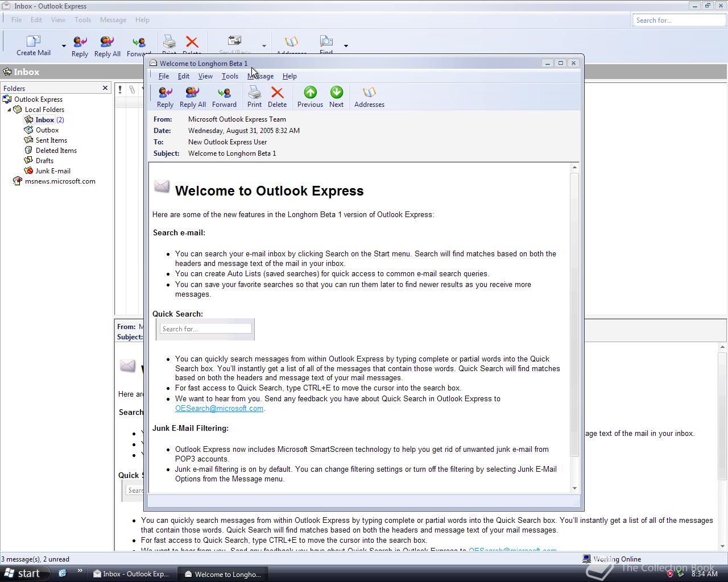Go to Next message
728x582 pixels.
[x=336, y=97]
